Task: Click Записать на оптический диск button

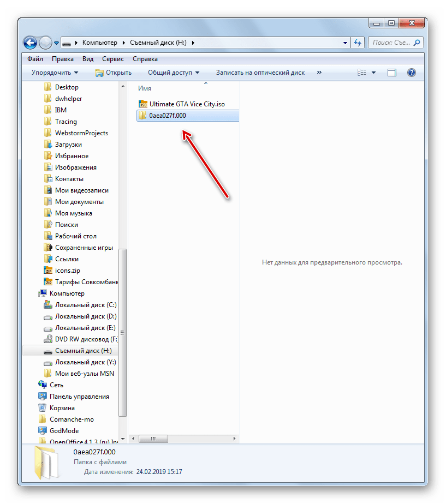Action: tap(260, 73)
